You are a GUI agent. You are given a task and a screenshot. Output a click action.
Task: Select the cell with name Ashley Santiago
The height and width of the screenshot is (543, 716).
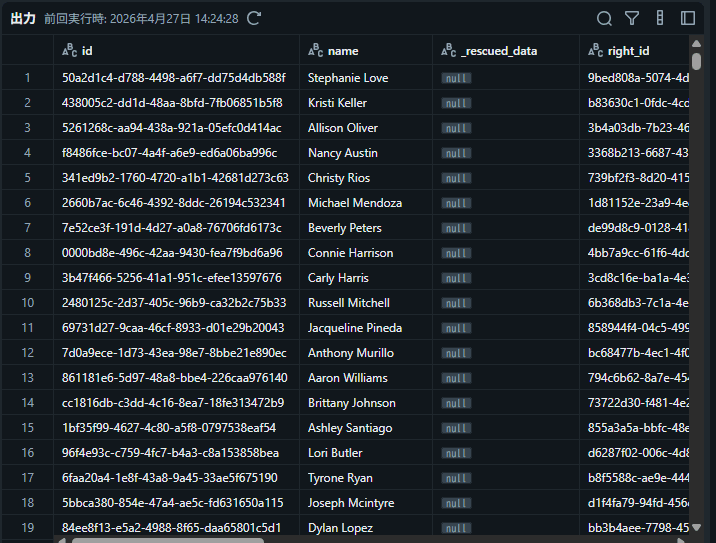click(366, 427)
